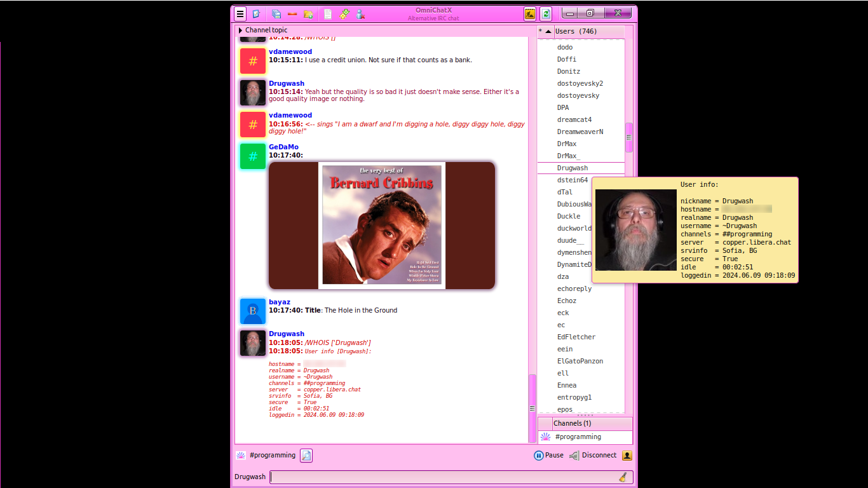Screen dimensions: 868x488
Task: Open the Bernard Cribbins album image
Action: point(382,226)
